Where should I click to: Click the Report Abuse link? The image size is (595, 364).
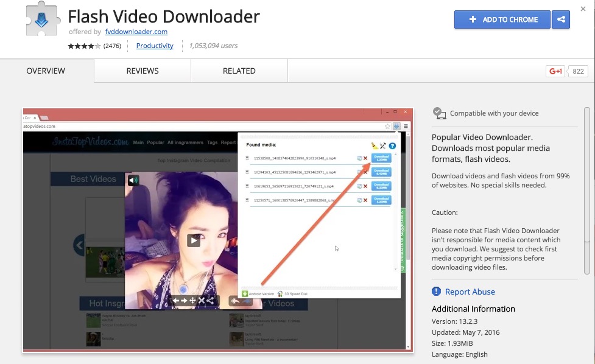(x=470, y=292)
